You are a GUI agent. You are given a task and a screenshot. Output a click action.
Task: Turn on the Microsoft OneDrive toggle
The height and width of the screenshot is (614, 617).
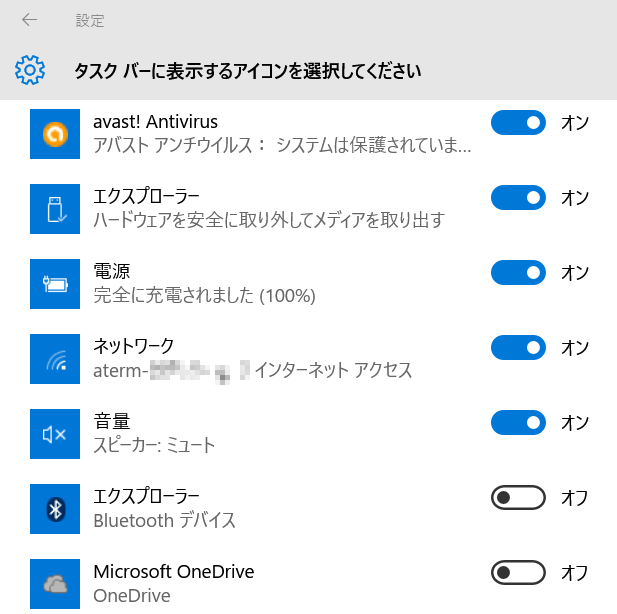click(x=518, y=573)
